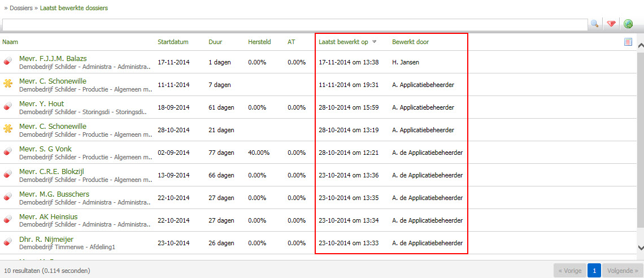Sort by the Startdatum column header
The width and height of the screenshot is (644, 278).
173,42
